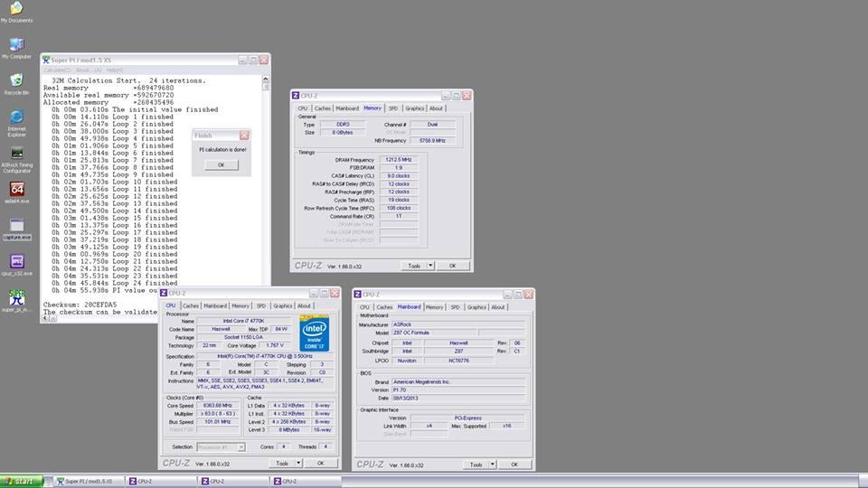Click the Core Speed value 6363.68 MHz
The width and height of the screenshot is (868, 488).
(218, 406)
